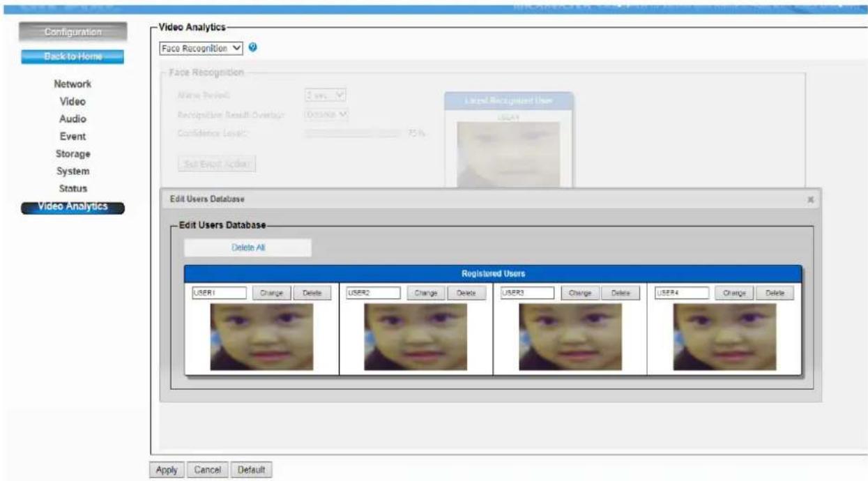The image size is (868, 481).
Task: Click the USER3 name field
Action: click(527, 293)
